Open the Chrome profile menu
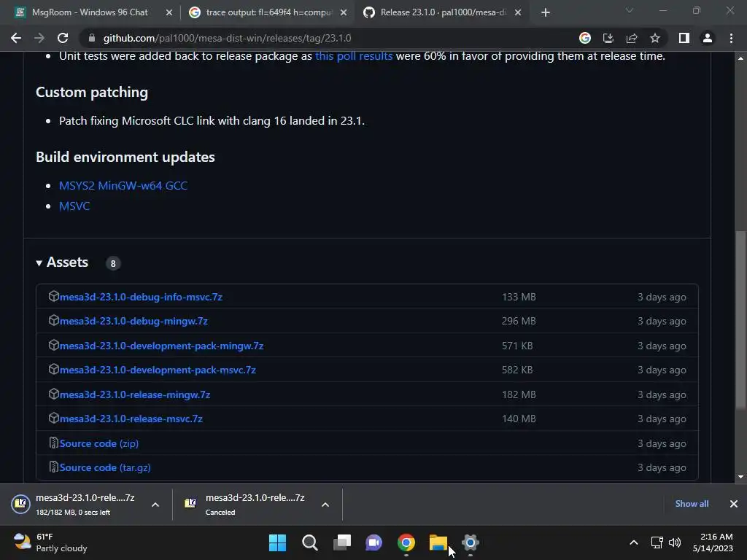 click(708, 38)
